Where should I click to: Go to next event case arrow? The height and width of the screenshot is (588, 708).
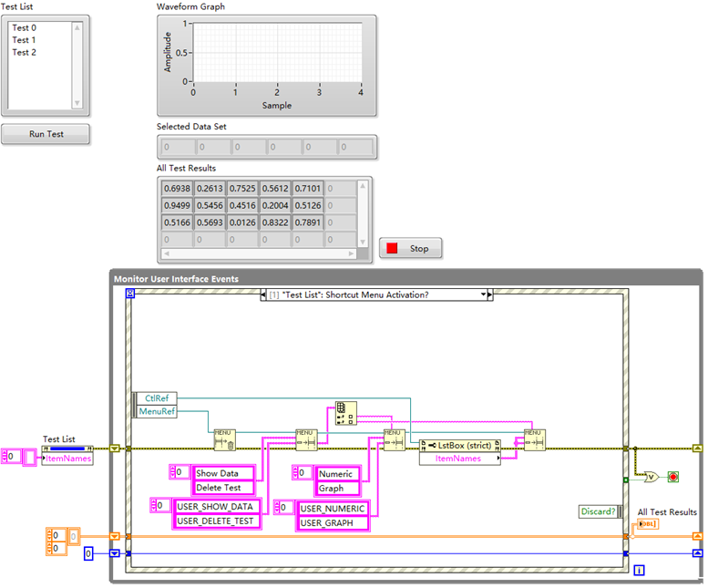[490, 294]
